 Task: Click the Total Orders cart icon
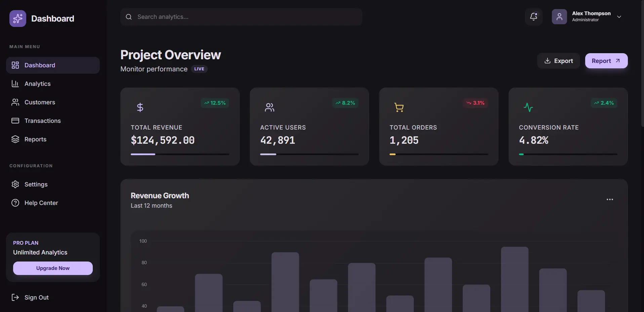tap(399, 107)
